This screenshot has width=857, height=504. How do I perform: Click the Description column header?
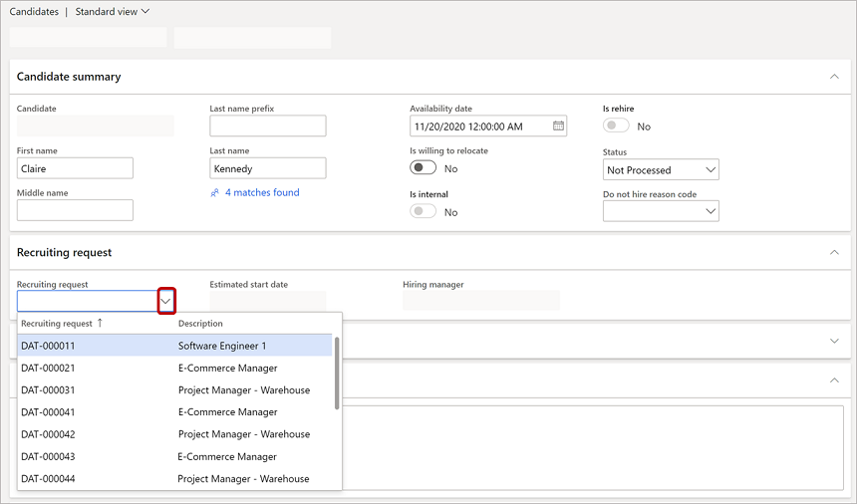200,324
